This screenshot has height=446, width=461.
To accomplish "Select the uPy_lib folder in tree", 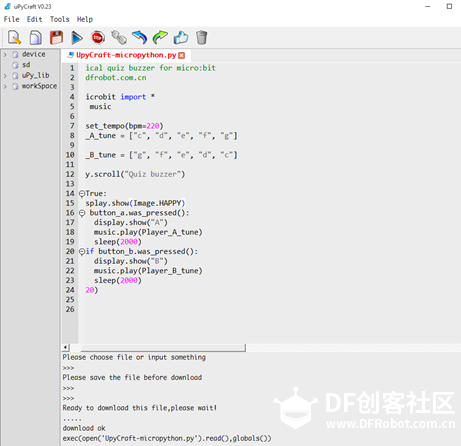I will 35,76.
